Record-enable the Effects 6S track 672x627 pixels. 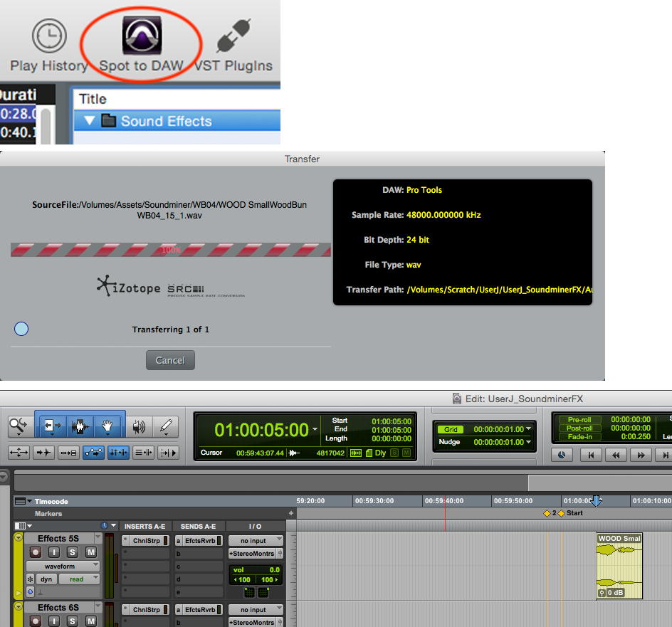[x=36, y=621]
